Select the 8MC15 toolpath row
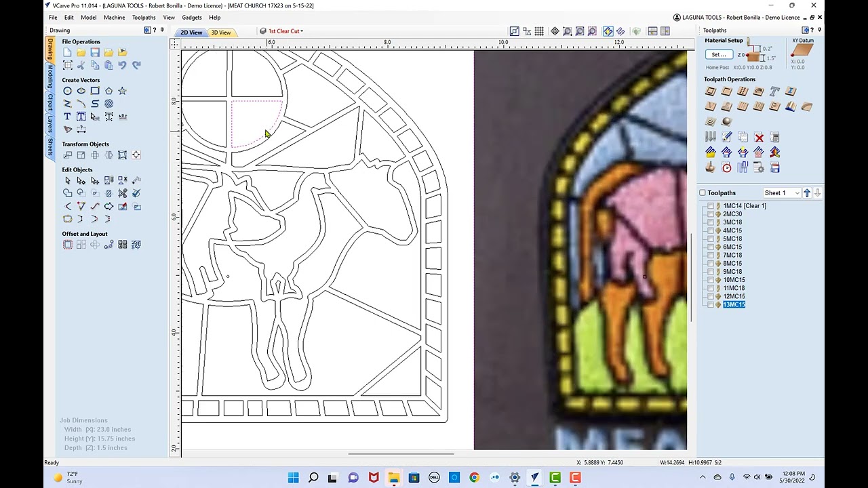Image resolution: width=868 pixels, height=488 pixels. (732, 264)
